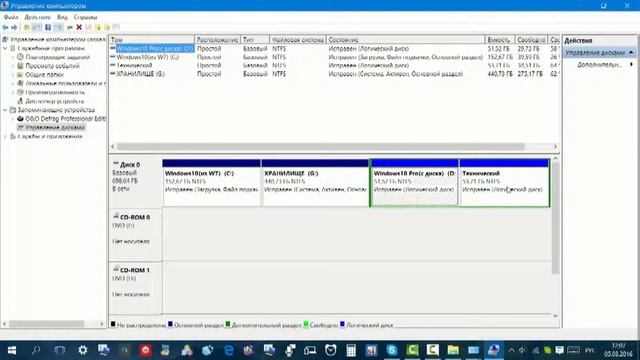Expand the O&O Defrag Professional node

click(x=13, y=119)
